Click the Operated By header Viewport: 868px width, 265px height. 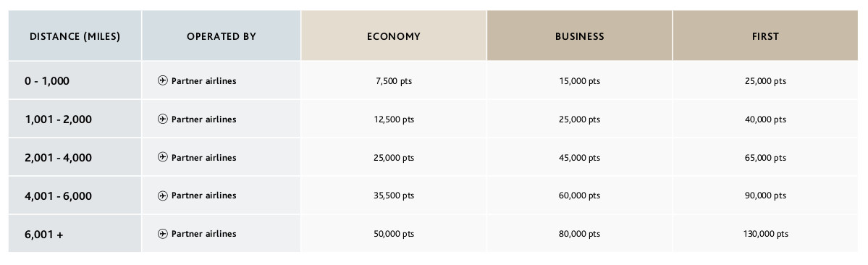[x=222, y=35]
